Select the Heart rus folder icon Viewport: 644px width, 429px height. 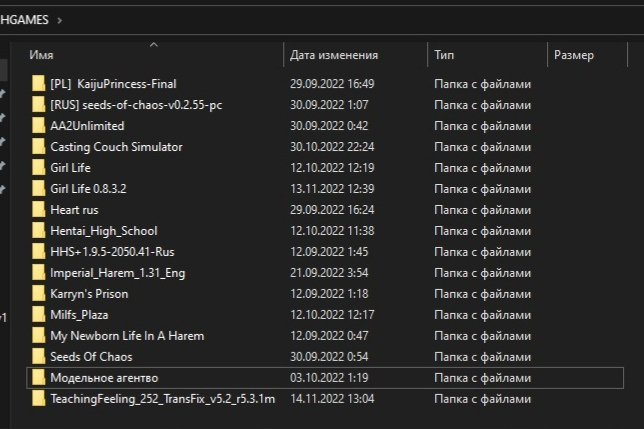(39, 209)
